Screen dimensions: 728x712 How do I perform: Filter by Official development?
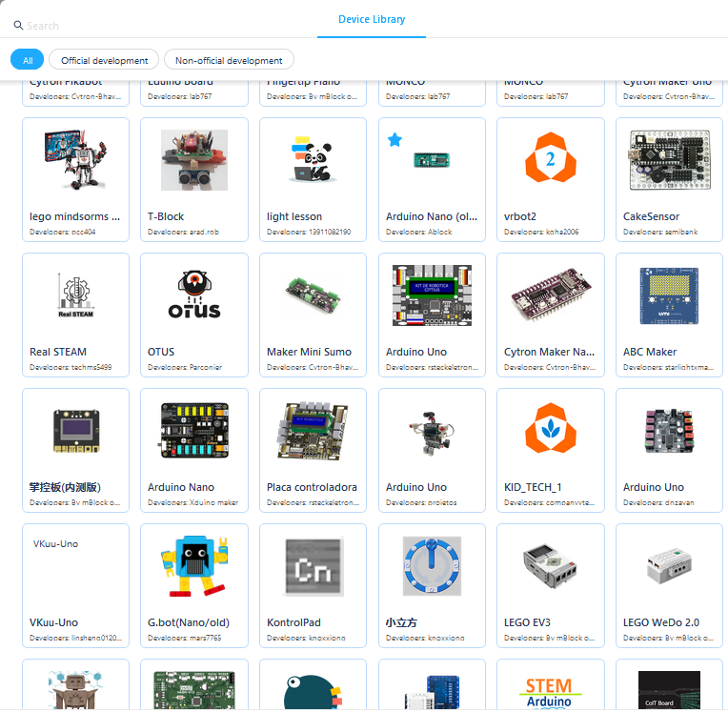[x=104, y=60]
